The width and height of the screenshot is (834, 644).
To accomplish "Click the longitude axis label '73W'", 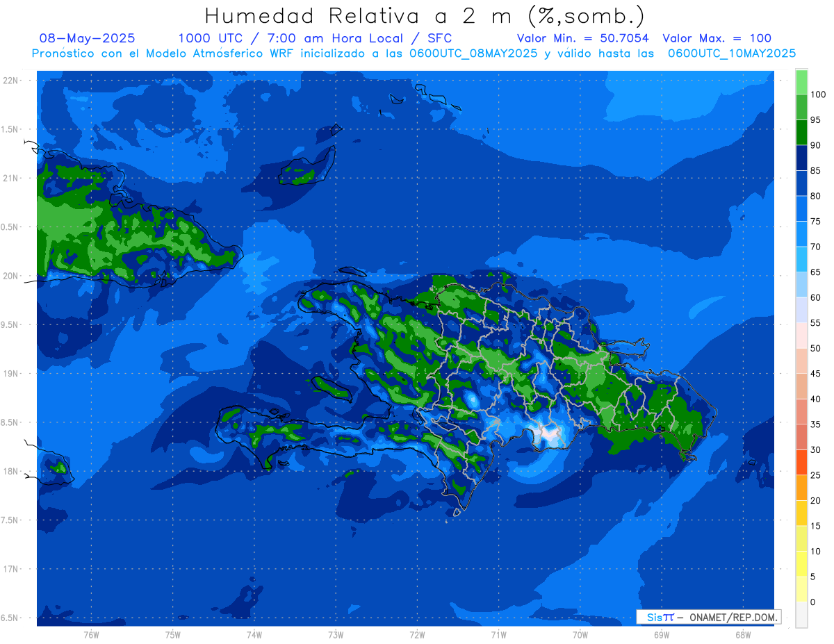I will (336, 634).
